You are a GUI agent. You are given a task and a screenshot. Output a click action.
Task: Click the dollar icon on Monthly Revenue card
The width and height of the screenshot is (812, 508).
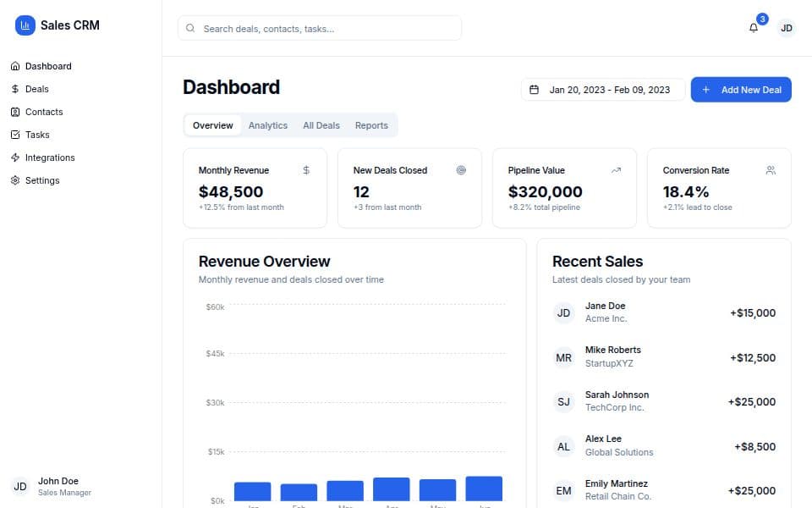(305, 170)
